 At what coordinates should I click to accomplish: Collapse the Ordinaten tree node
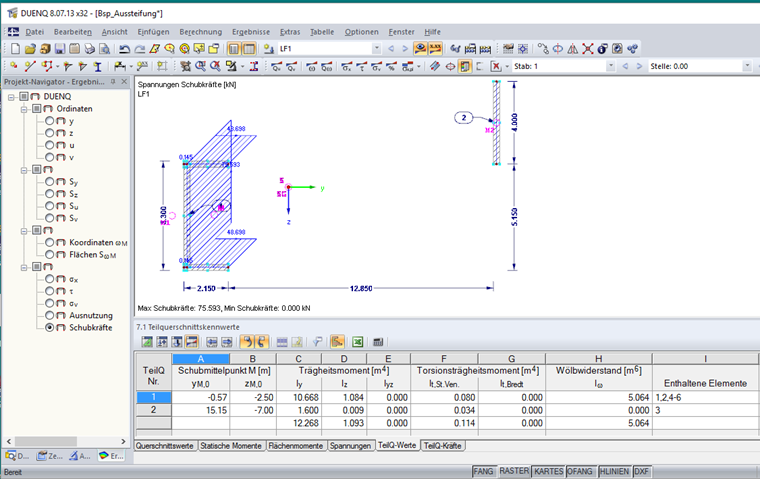coord(24,109)
